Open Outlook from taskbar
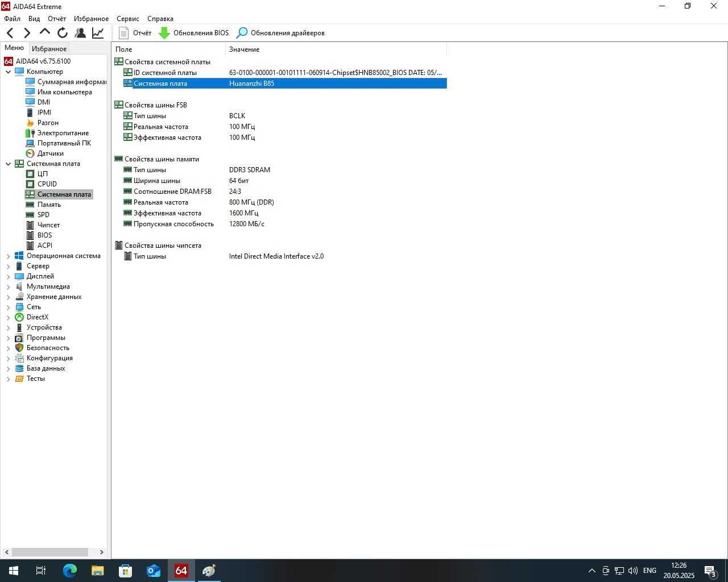Image resolution: width=728 pixels, height=582 pixels. [154, 571]
